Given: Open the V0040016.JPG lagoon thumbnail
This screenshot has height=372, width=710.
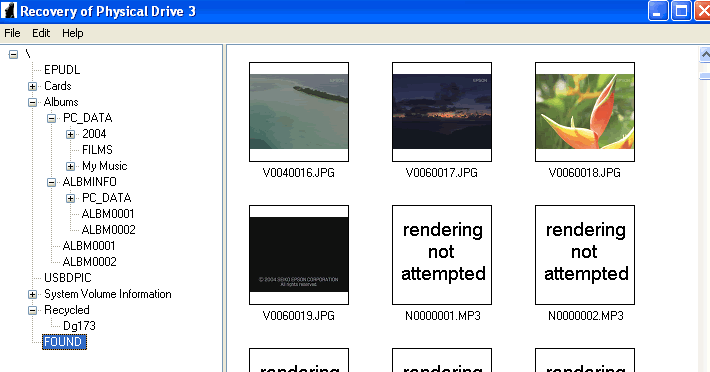Looking at the screenshot, I should (x=299, y=112).
